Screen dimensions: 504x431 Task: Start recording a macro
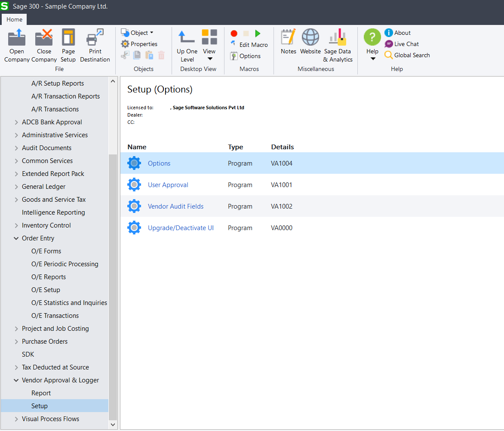[234, 33]
